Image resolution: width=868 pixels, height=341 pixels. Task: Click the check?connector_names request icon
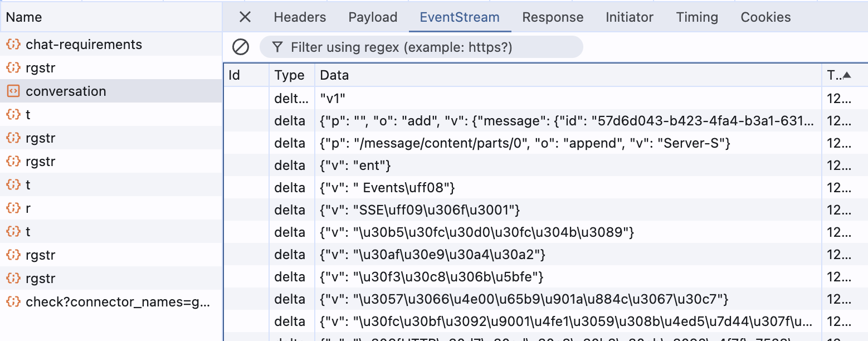[13, 302]
